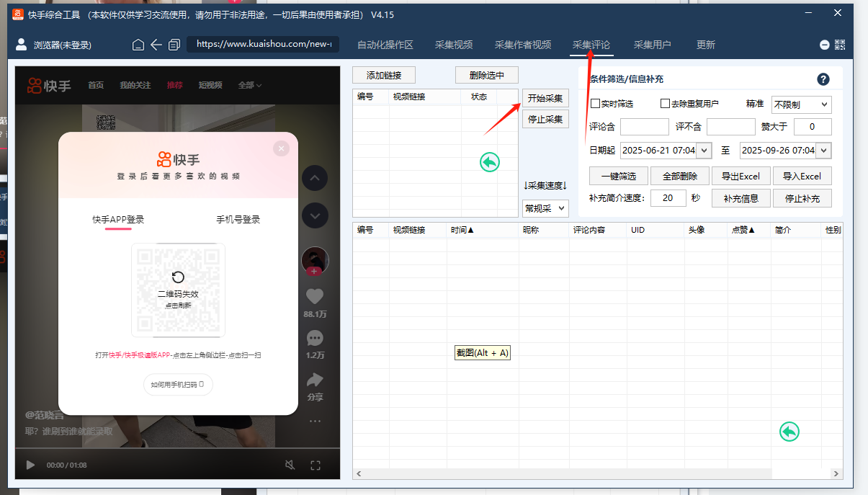Click the 补充简介速度 field showing 20
The height and width of the screenshot is (495, 868).
pos(668,198)
